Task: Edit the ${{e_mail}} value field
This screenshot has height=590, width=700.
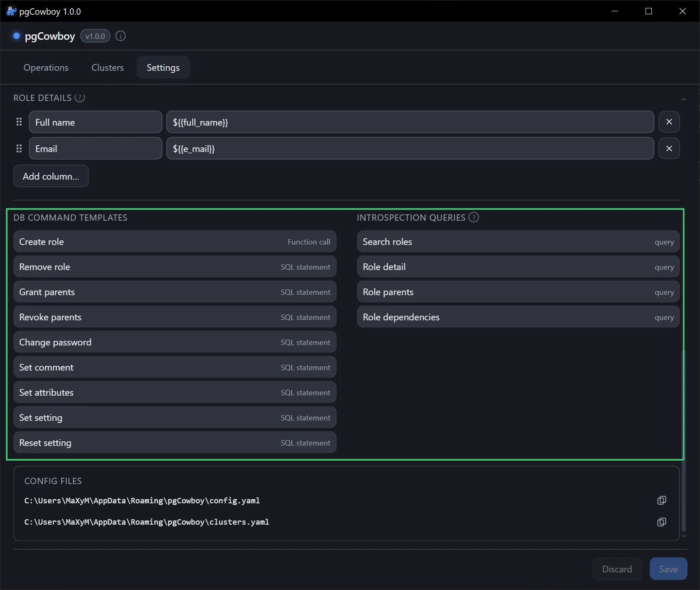Action: (x=410, y=148)
